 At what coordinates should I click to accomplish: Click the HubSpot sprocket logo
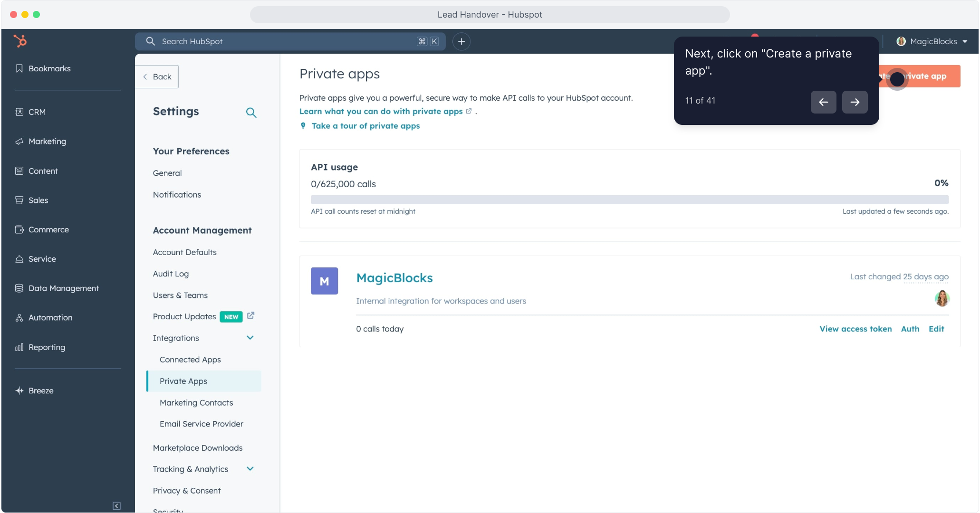20,41
